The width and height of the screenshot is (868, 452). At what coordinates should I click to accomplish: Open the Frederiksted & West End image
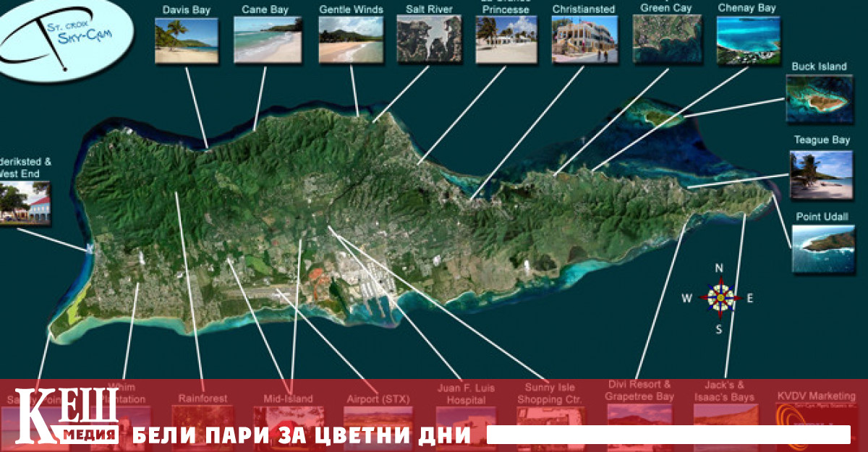tap(25, 202)
